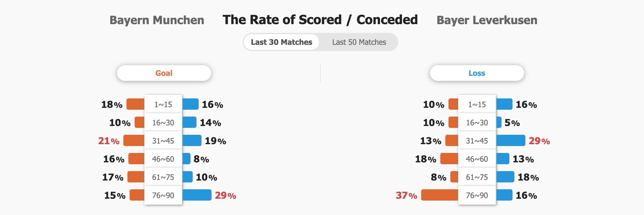Click the Bayer Leverkusen team name

tap(487, 20)
